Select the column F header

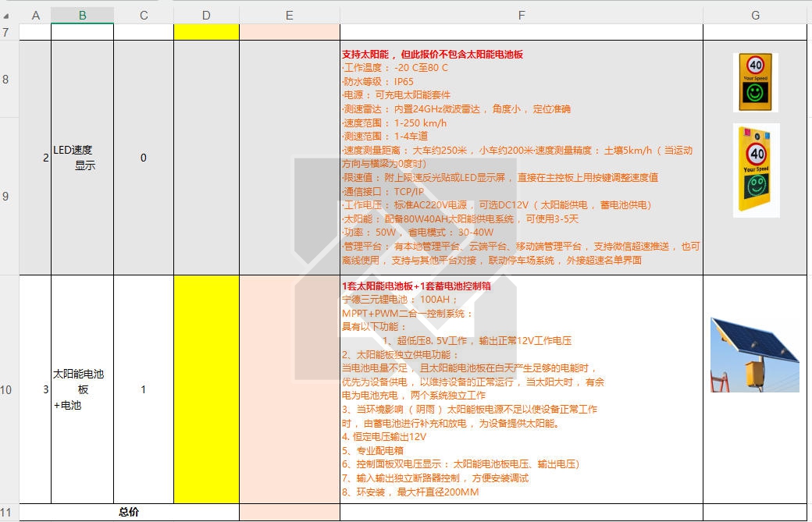pos(521,16)
